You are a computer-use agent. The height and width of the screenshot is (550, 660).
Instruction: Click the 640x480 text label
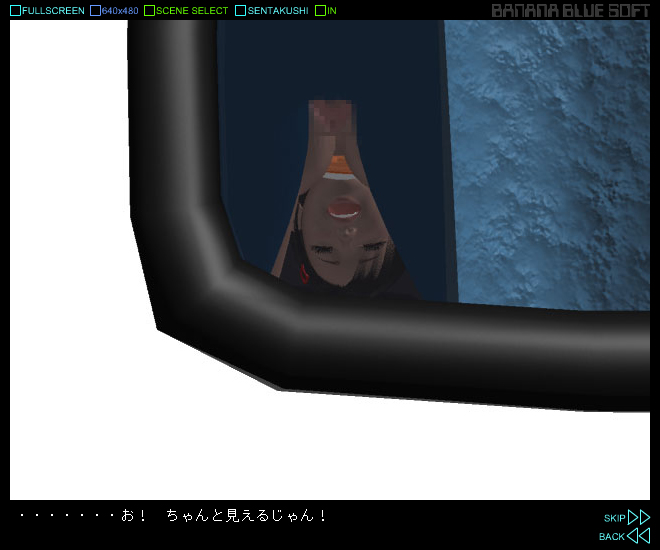pyautogui.click(x=120, y=11)
